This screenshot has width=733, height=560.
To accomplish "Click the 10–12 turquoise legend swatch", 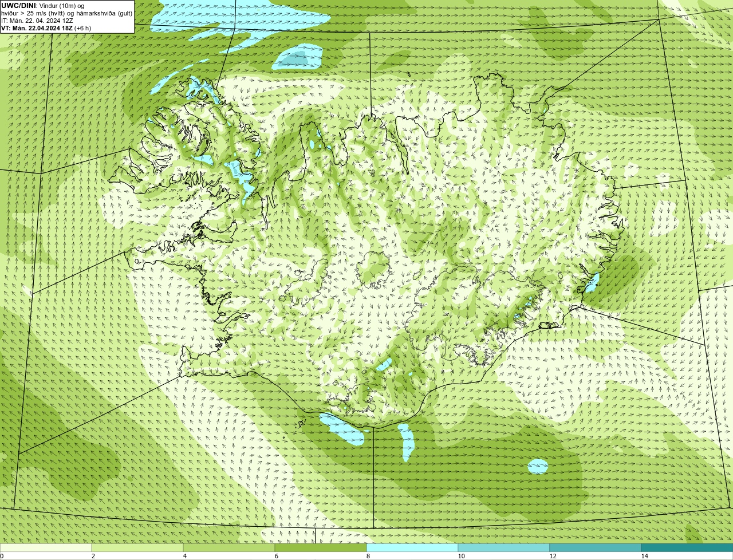I will click(504, 547).
